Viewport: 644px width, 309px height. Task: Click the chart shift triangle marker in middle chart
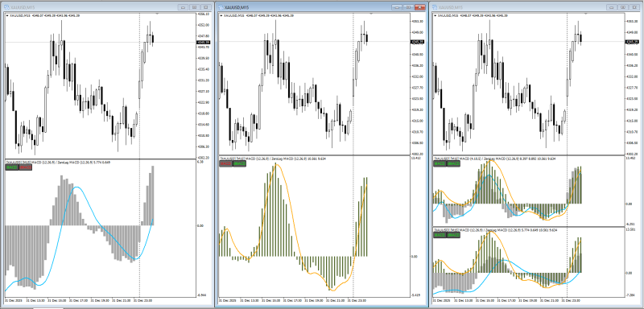click(x=371, y=14)
